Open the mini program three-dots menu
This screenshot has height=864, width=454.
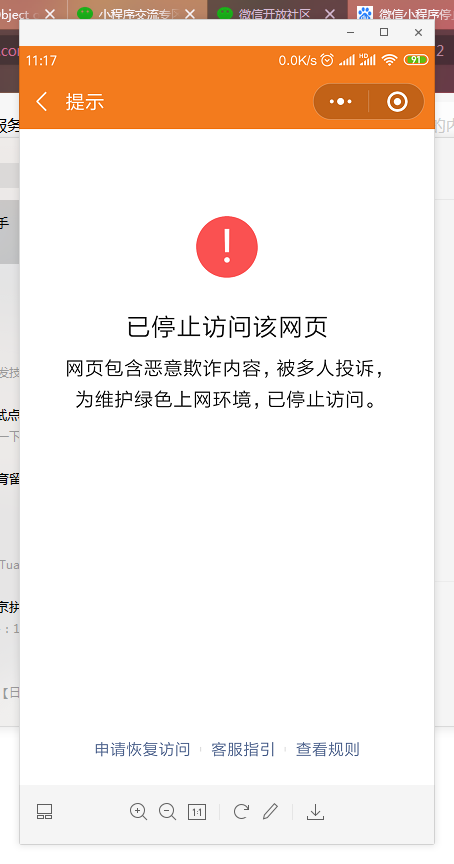point(340,101)
